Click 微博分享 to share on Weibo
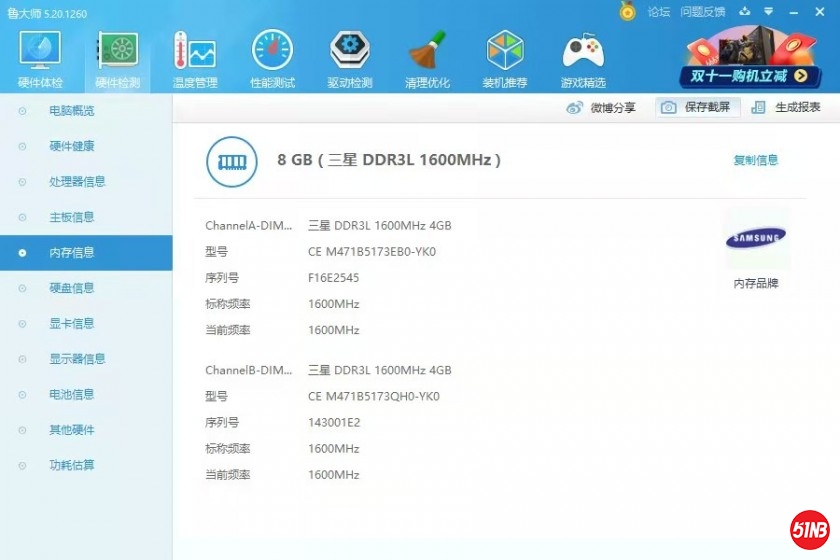The width and height of the screenshot is (840, 560). click(x=601, y=108)
